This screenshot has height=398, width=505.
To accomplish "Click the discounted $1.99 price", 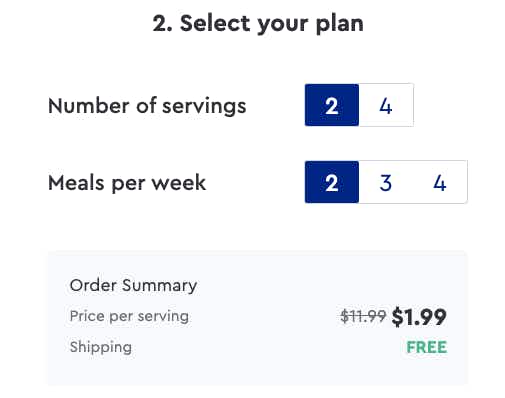I will 419,317.
